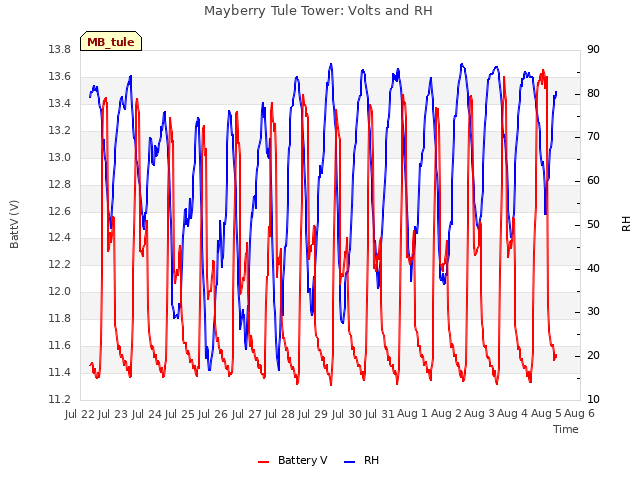Viewport: 640px width, 480px height.
Task: Click the BattV (V) axis label
Action: pos(14,224)
